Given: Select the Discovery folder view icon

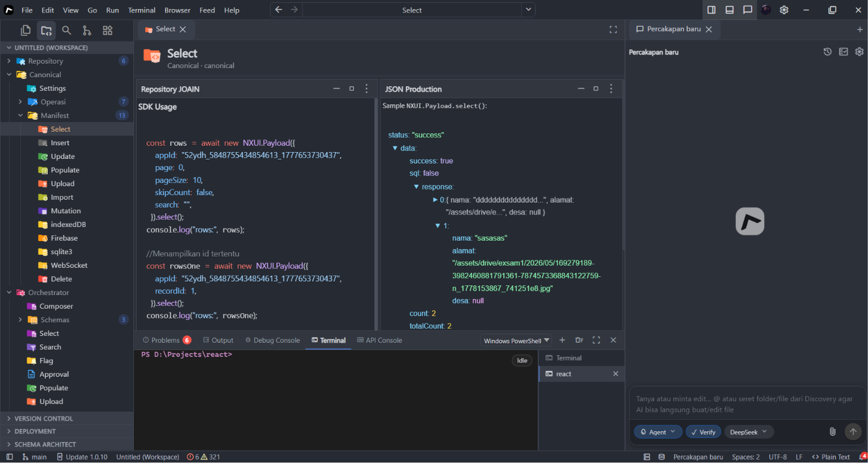Looking at the screenshot, I should click(x=47, y=30).
